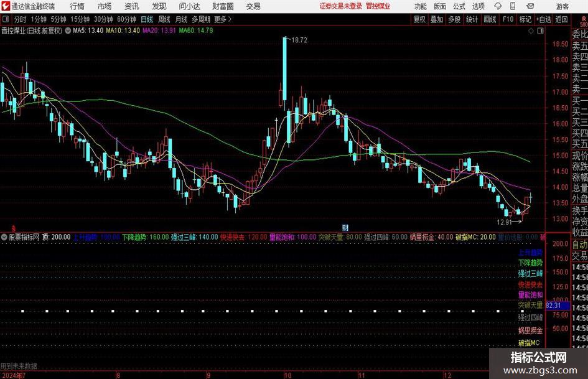
Task: Click the 量能饱和: 100.00 indicator value
Action: (x=293, y=237)
